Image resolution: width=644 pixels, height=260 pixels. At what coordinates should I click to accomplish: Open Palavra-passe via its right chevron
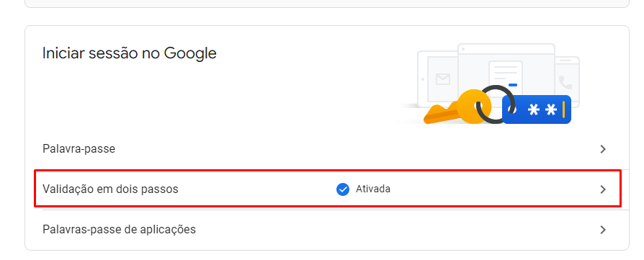pyautogui.click(x=602, y=149)
